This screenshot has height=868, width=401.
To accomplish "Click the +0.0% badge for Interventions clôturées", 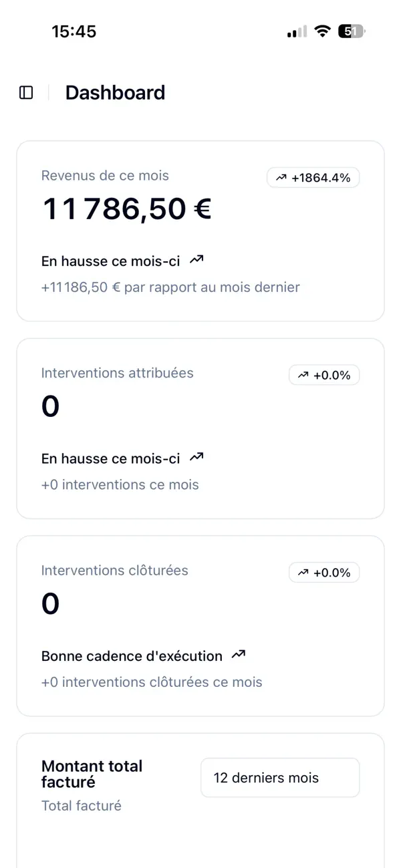I will click(324, 573).
